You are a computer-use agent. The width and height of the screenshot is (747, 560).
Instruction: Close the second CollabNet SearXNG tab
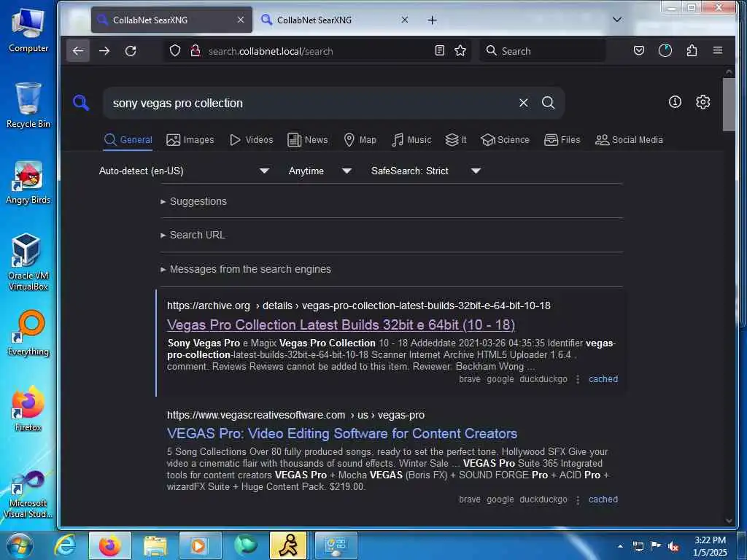(404, 20)
